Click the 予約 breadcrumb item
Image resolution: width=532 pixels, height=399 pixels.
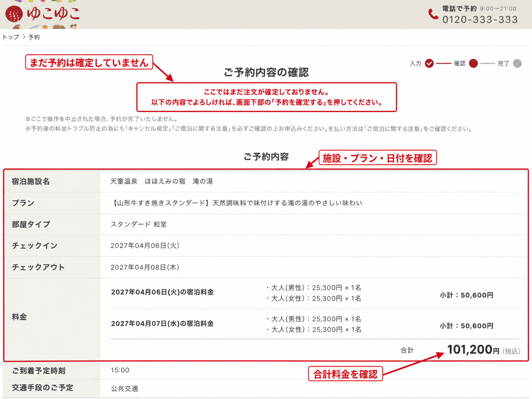click(x=34, y=37)
